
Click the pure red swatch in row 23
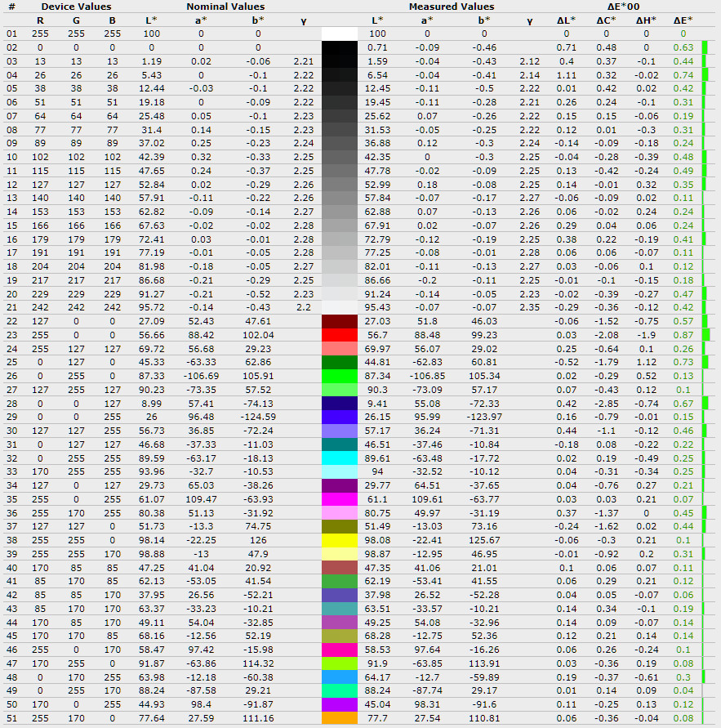pos(340,334)
